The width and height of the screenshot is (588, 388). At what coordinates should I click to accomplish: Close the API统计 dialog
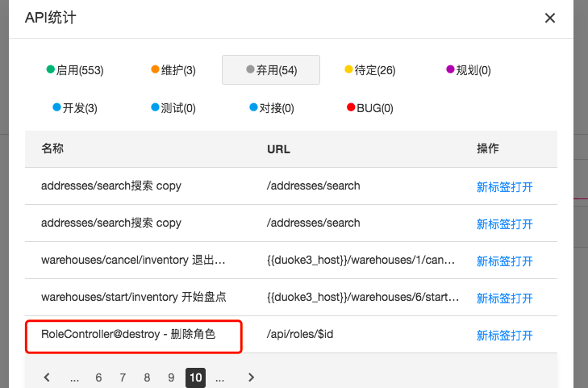pyautogui.click(x=550, y=18)
